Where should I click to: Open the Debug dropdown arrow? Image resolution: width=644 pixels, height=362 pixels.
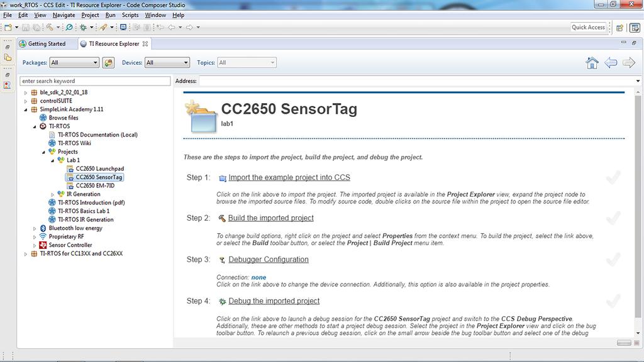point(92,27)
